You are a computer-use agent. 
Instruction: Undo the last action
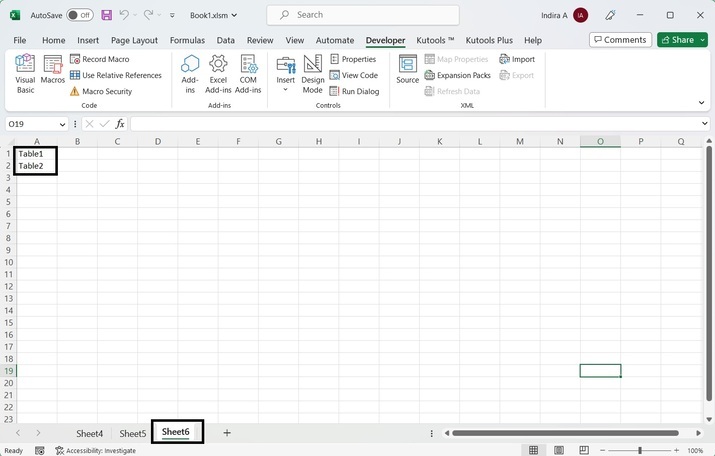[x=124, y=15]
